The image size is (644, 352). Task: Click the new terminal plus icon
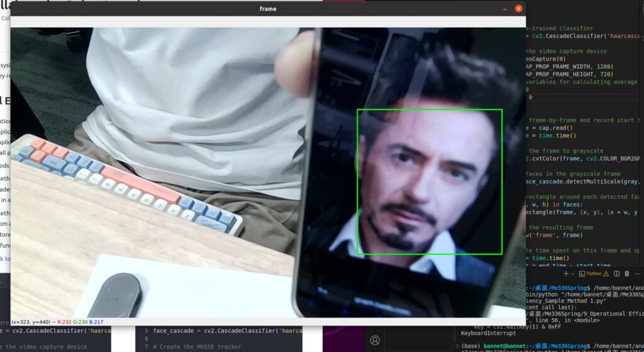566,273
